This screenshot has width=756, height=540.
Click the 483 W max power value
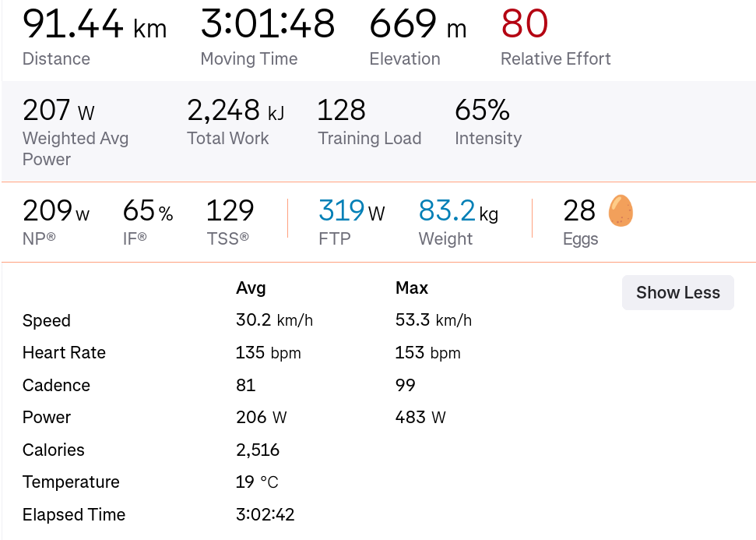[x=420, y=418]
